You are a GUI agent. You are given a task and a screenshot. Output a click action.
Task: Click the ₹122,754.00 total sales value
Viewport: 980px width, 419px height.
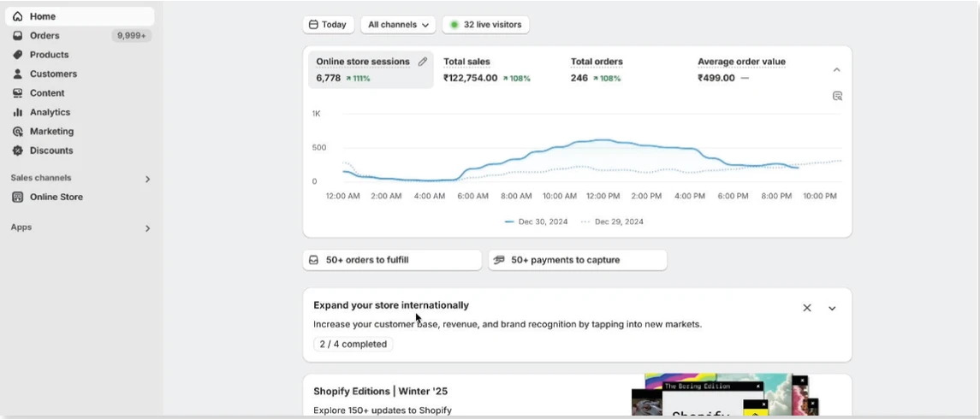click(x=471, y=78)
